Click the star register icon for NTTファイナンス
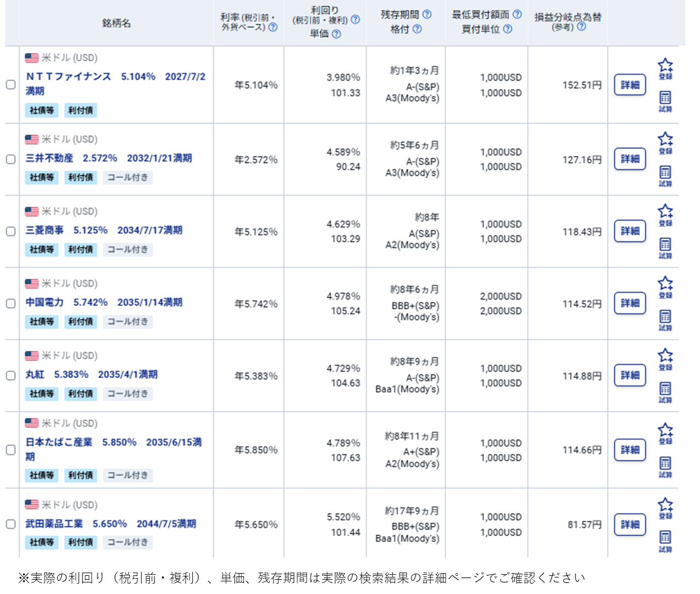 click(665, 66)
